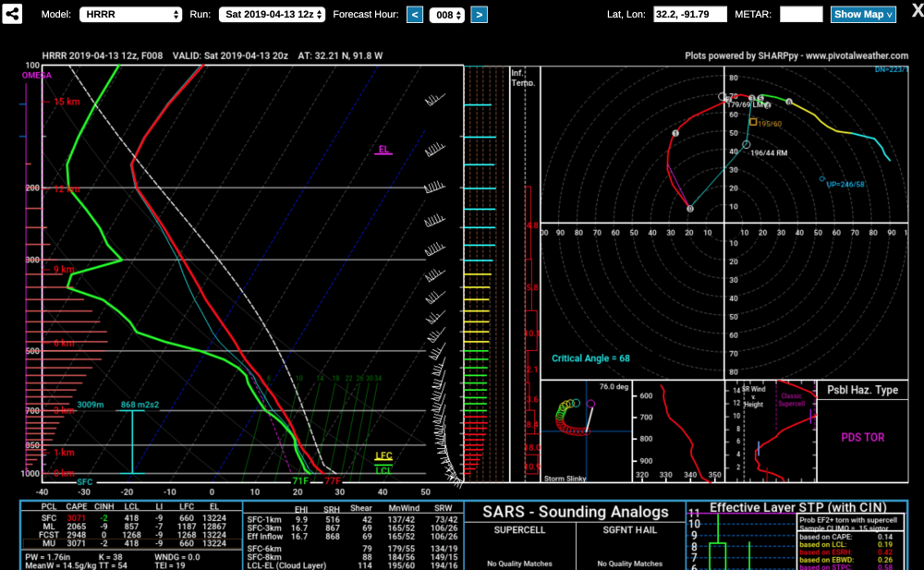The image size is (924, 570).
Task: Advance to the next forecast hour
Action: tap(479, 15)
